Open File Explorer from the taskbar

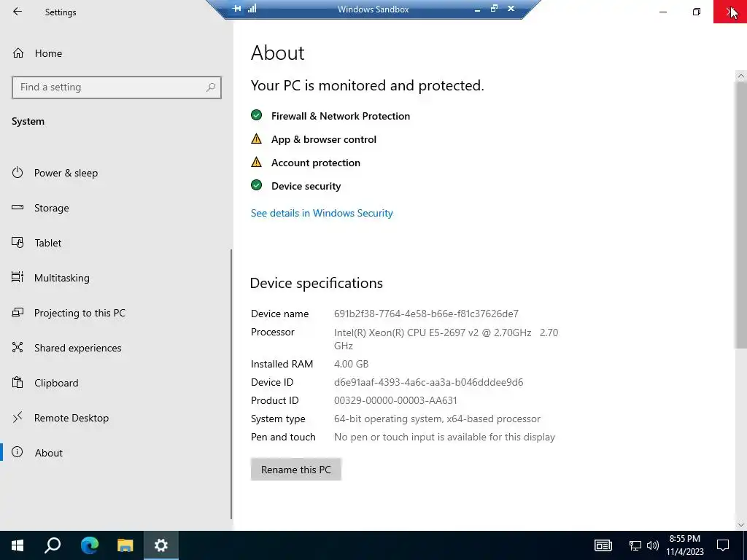pyautogui.click(x=125, y=545)
